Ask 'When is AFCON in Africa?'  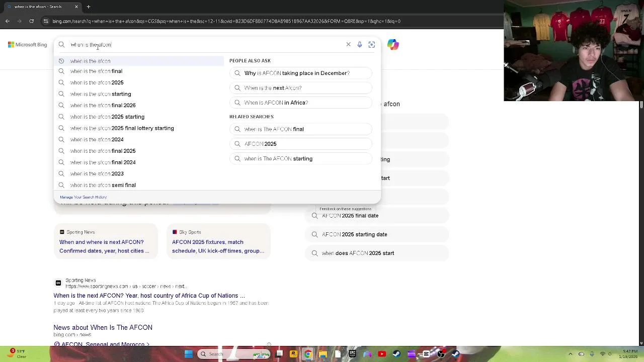[301, 103]
